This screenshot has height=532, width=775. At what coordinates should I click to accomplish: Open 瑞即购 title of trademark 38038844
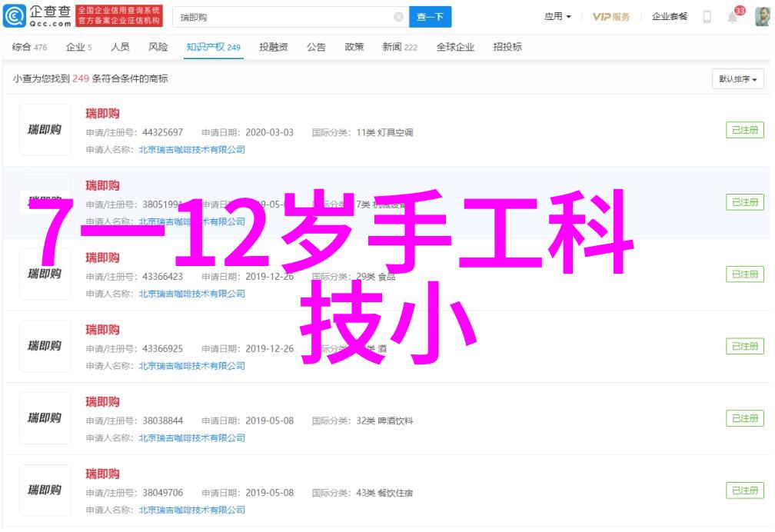(x=103, y=402)
